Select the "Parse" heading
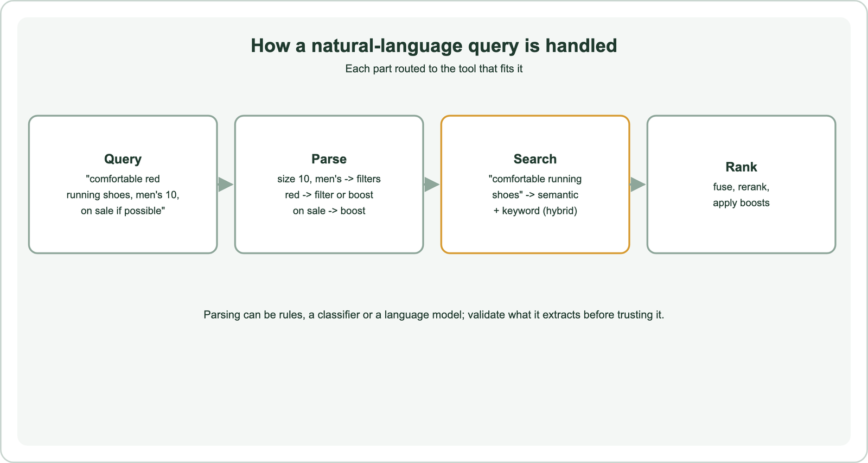Viewport: 868px width, 463px height. point(329,159)
